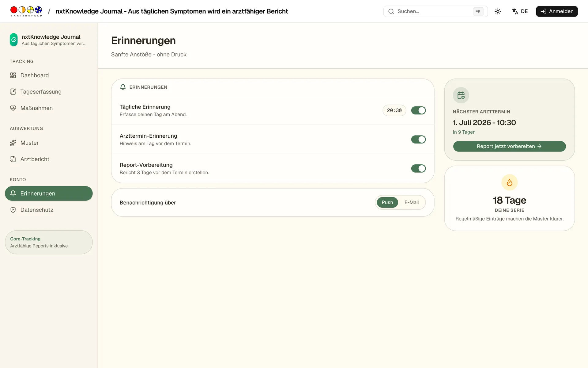
Task: Select Push notification option
Action: coord(387,202)
